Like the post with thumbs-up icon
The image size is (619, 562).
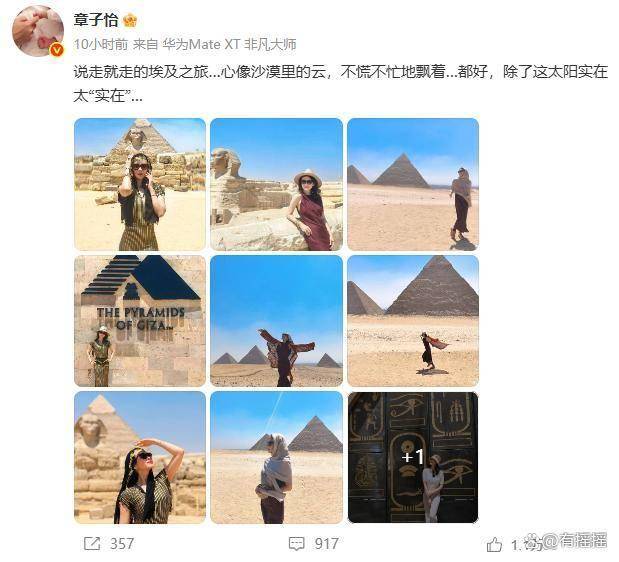click(x=494, y=545)
